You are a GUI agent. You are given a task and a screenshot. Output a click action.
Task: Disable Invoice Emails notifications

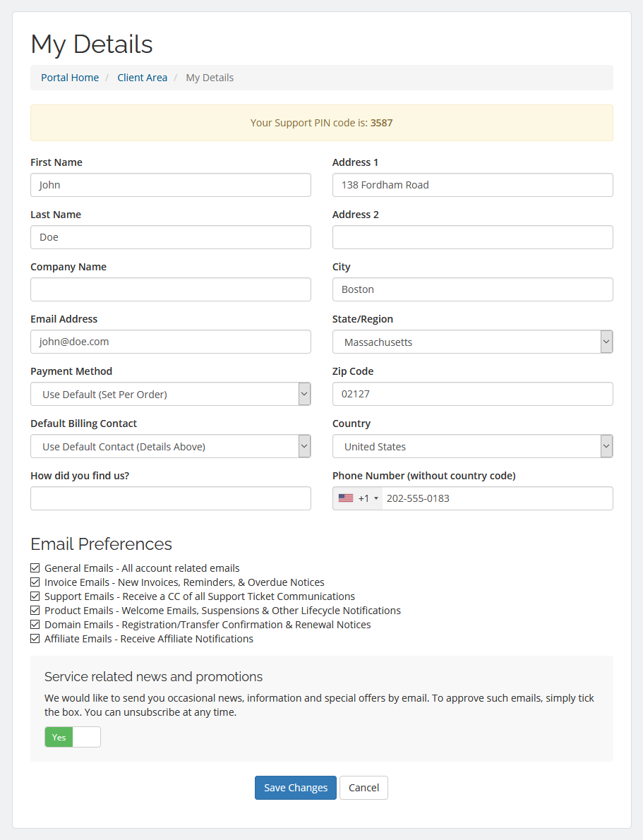[x=35, y=582]
